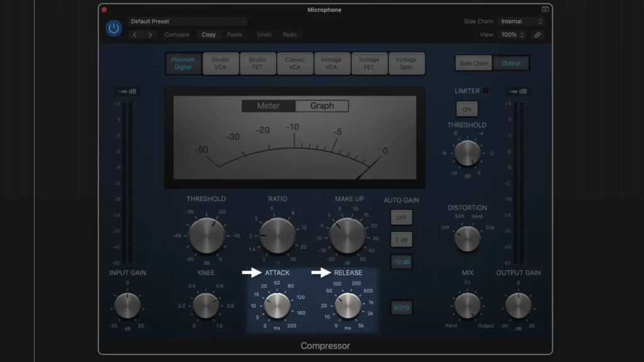Toggle the AUTO release button
The height and width of the screenshot is (362, 644).
(401, 308)
